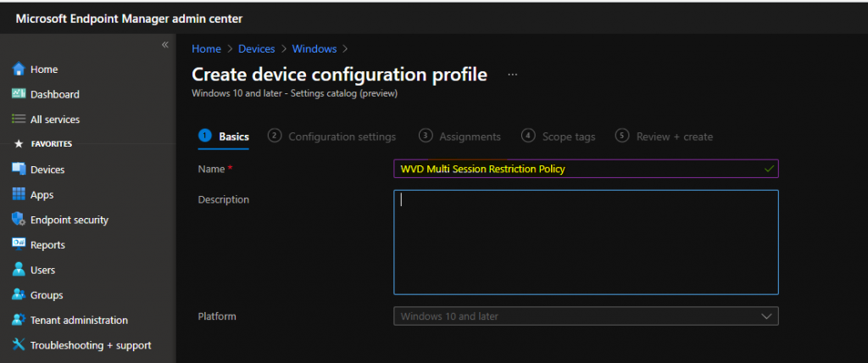Screen dimensions: 868x363
Task: Open Reports in the sidebar
Action: [x=47, y=245]
